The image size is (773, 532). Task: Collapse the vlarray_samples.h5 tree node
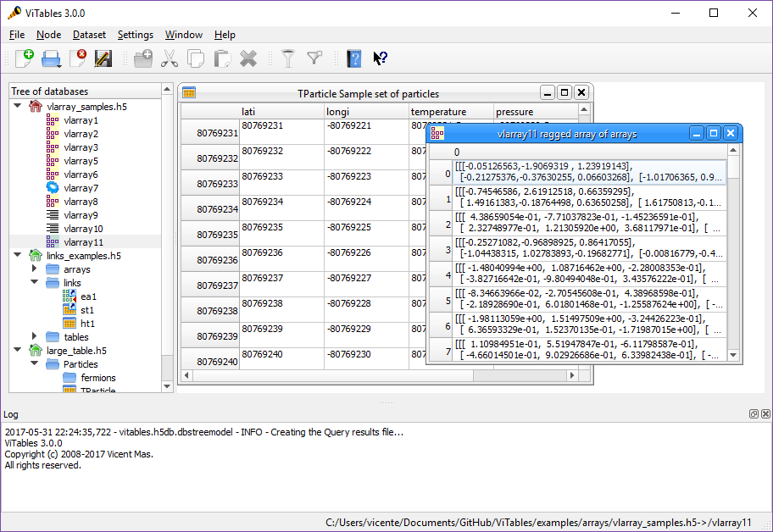point(18,107)
